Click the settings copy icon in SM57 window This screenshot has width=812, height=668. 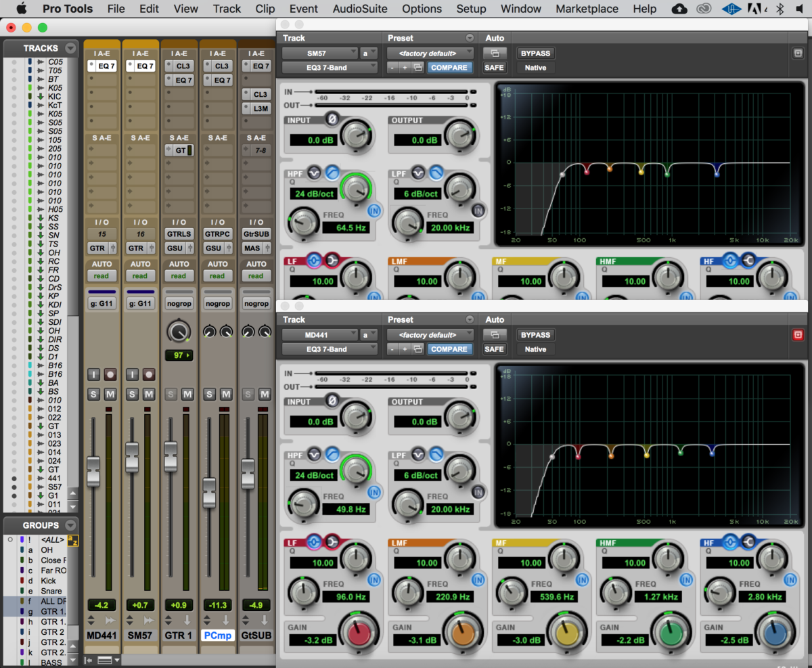[418, 68]
